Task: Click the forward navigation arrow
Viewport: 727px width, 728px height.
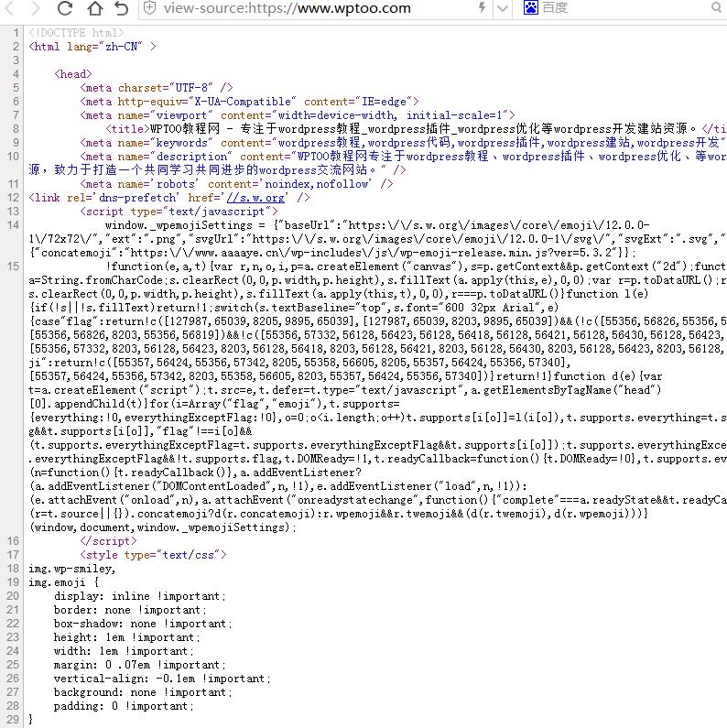Action: (35, 8)
